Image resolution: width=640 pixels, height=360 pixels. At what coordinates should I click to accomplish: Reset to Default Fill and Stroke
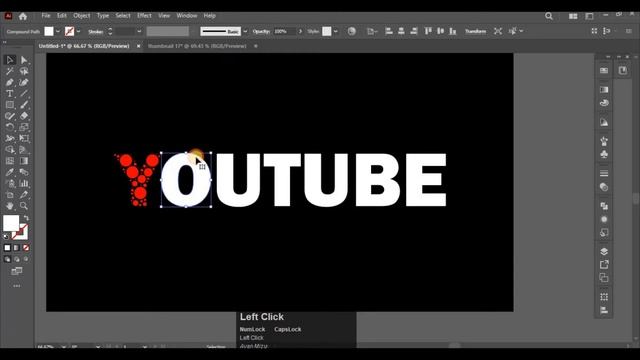[x=6, y=236]
